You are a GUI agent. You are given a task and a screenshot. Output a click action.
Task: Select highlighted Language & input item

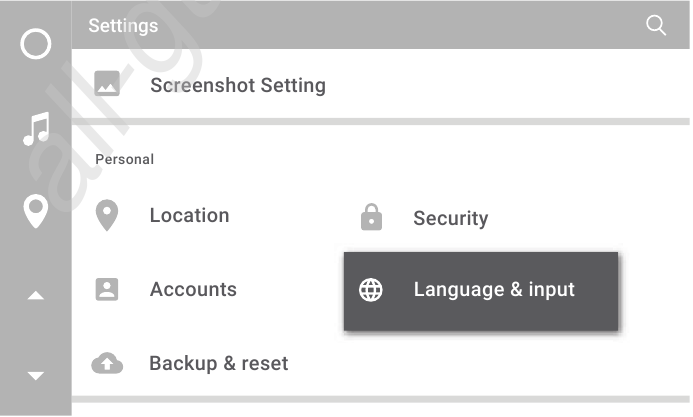(481, 291)
